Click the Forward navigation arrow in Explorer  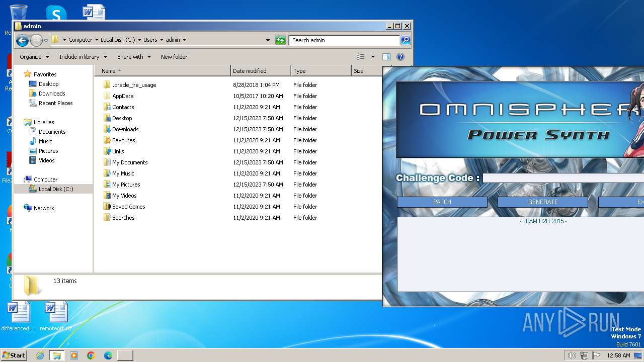(36, 40)
